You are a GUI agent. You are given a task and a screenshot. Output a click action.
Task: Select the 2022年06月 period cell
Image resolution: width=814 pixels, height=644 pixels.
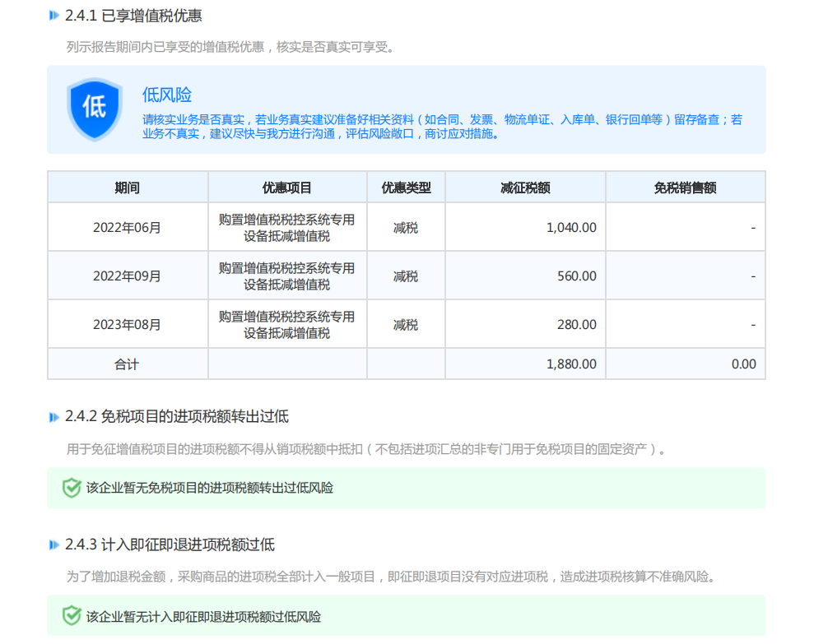pos(127,228)
